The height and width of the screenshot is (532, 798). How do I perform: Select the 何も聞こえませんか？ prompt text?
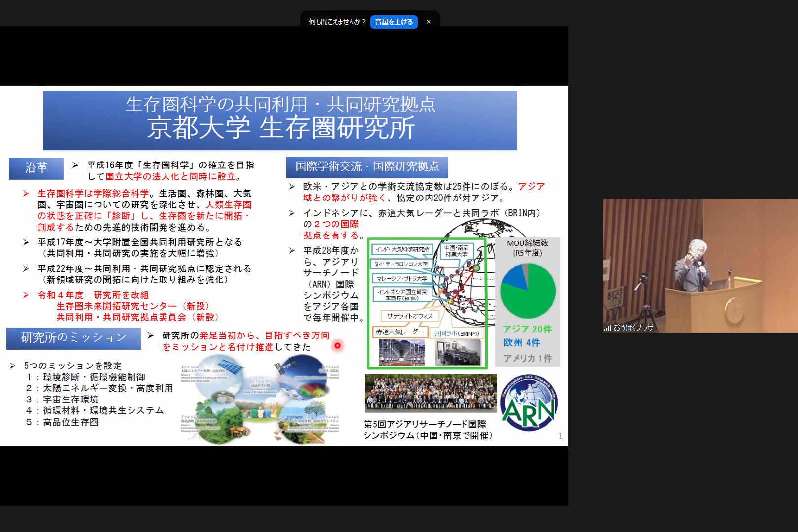pos(337,22)
